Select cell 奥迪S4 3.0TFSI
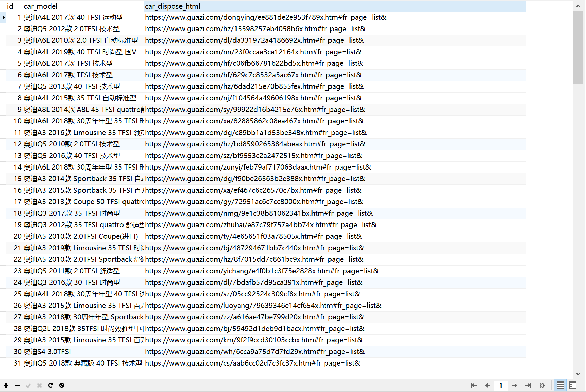Image resolution: width=586 pixels, height=392 pixels. [83, 352]
